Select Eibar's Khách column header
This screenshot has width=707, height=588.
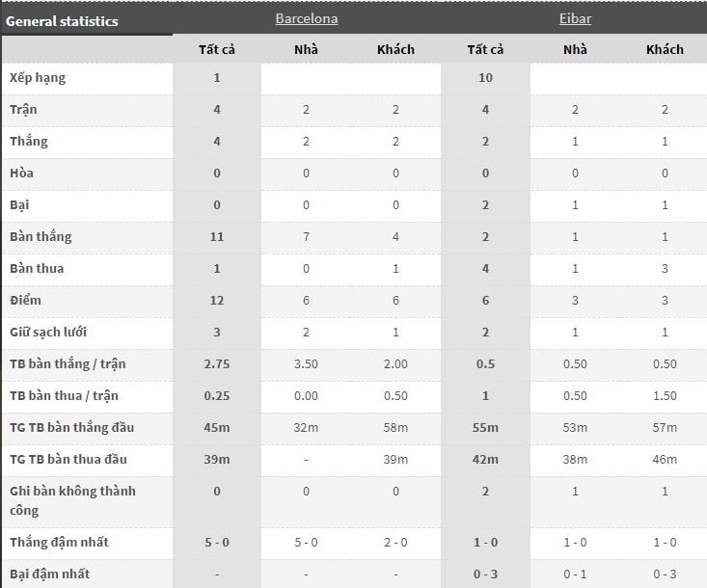(664, 49)
